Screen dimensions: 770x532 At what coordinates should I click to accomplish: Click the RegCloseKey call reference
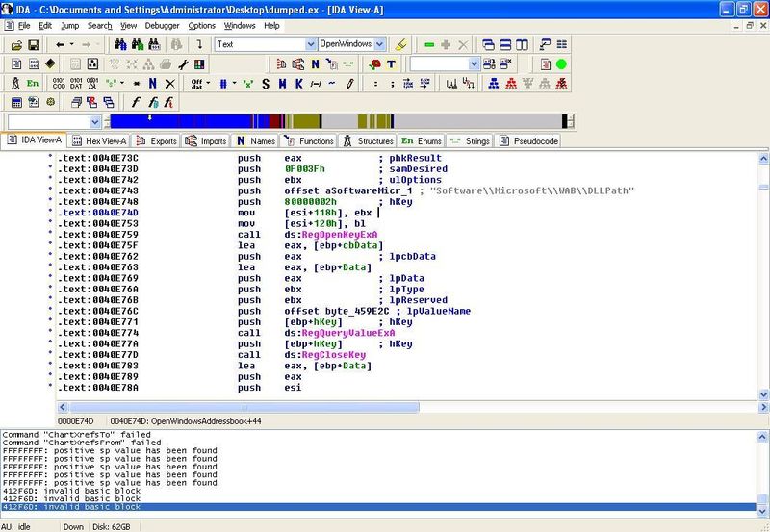click(x=333, y=355)
